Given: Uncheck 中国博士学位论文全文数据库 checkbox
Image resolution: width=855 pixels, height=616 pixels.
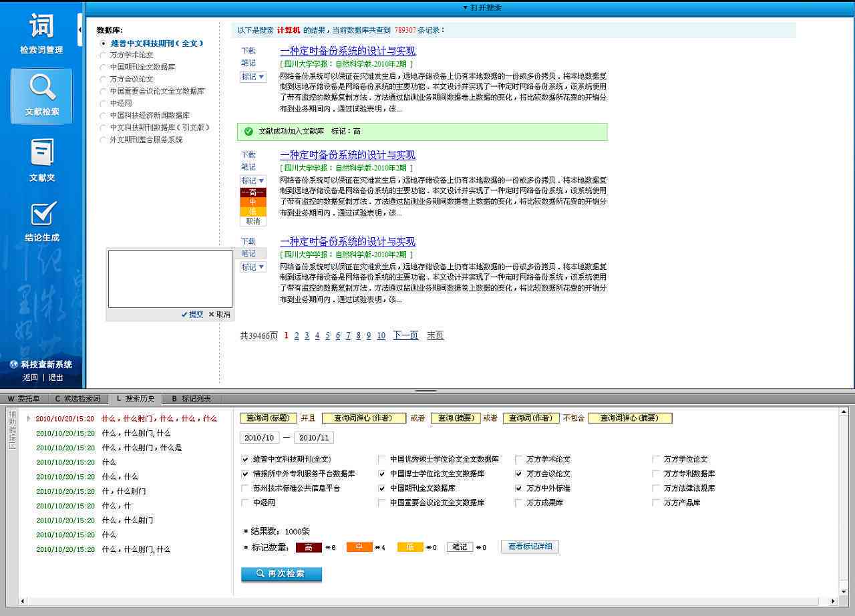Looking at the screenshot, I should [382, 474].
